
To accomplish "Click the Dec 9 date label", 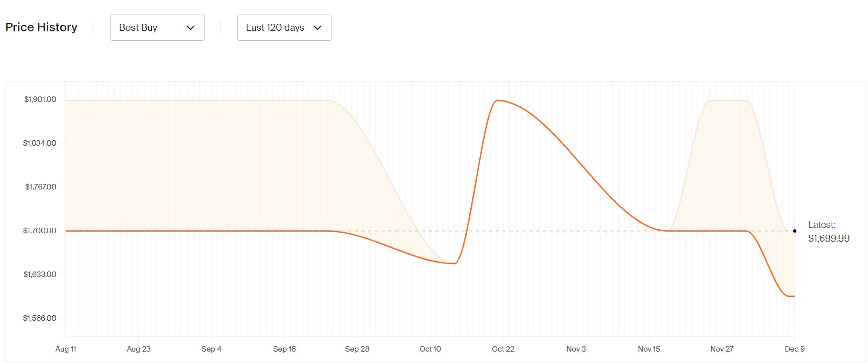I will (794, 349).
